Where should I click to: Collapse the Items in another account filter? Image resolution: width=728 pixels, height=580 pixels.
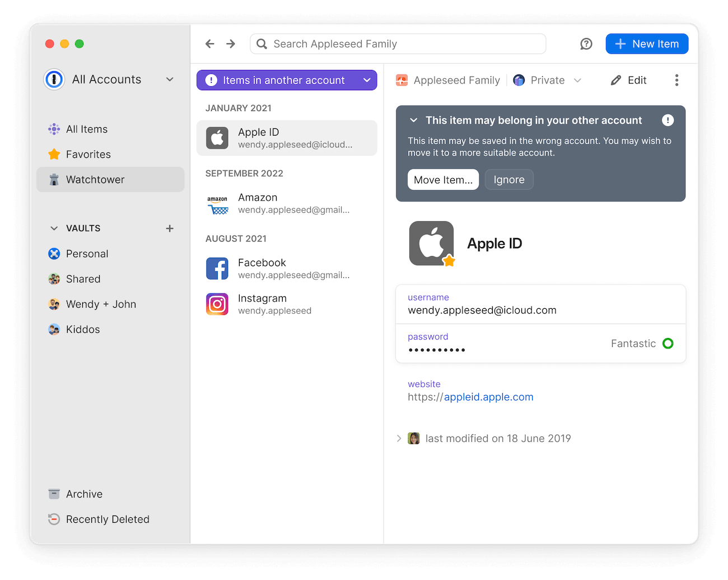coord(367,80)
